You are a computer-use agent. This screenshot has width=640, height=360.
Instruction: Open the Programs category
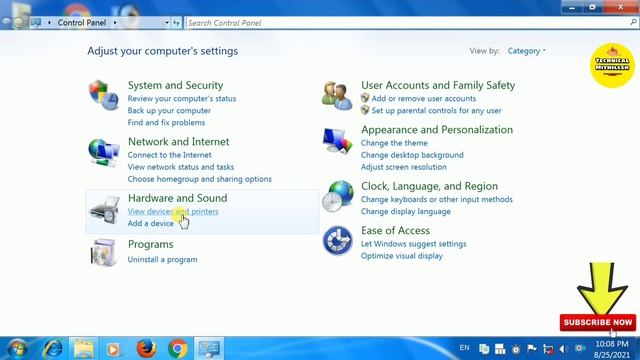tap(151, 244)
